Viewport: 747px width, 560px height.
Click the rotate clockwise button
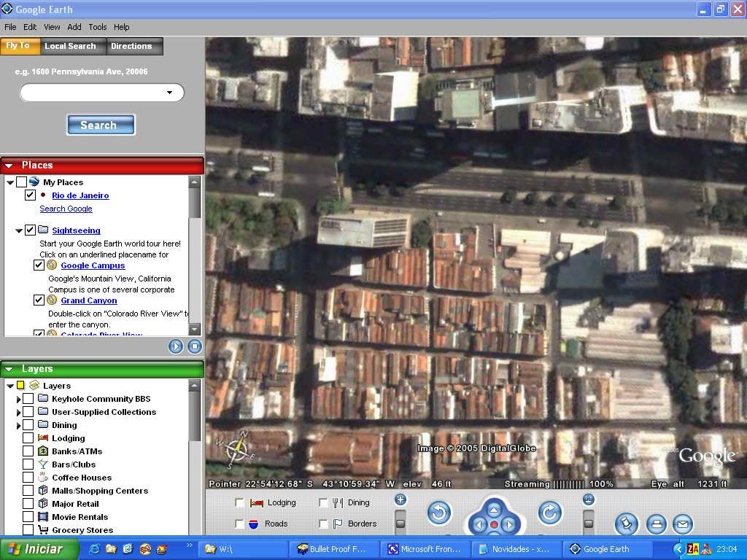coord(550,513)
